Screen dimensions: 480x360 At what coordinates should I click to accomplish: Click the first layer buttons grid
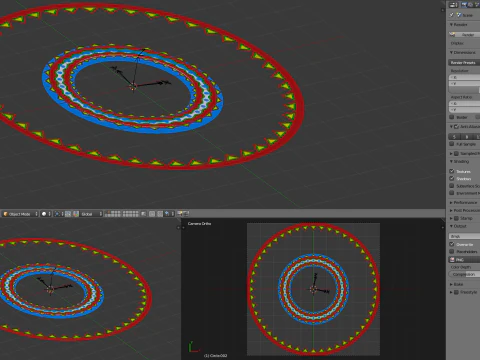point(113,214)
